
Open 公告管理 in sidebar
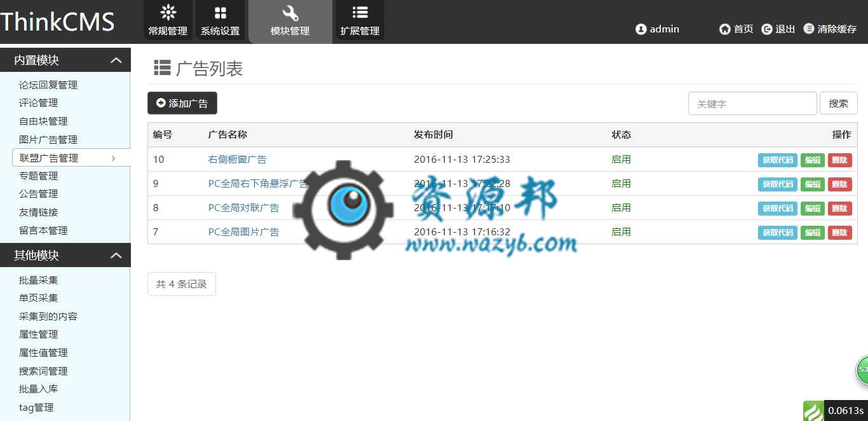click(x=38, y=194)
